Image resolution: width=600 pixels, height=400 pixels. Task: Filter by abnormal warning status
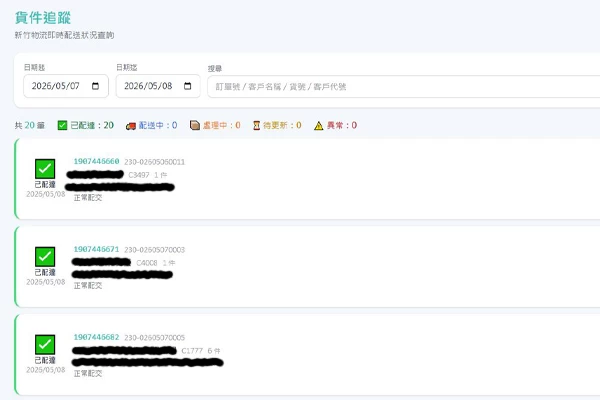point(336,125)
